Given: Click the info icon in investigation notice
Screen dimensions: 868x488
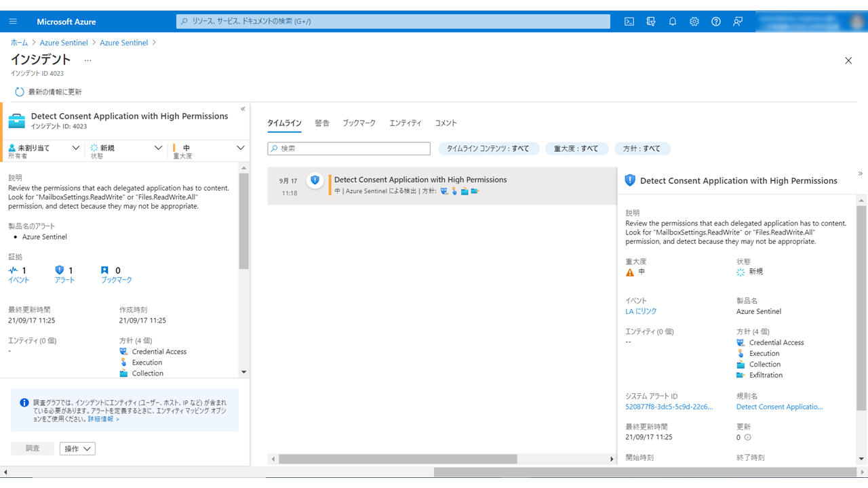Looking at the screenshot, I should click(24, 403).
